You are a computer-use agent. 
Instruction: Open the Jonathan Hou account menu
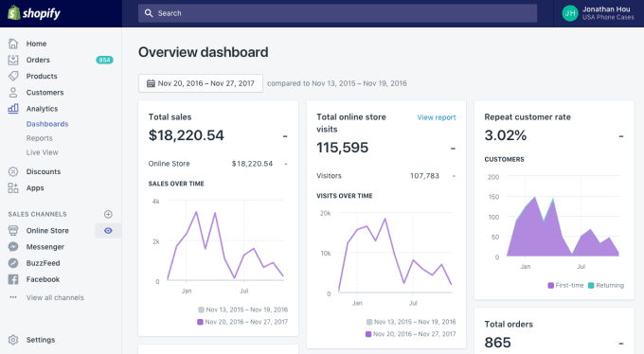(x=598, y=13)
